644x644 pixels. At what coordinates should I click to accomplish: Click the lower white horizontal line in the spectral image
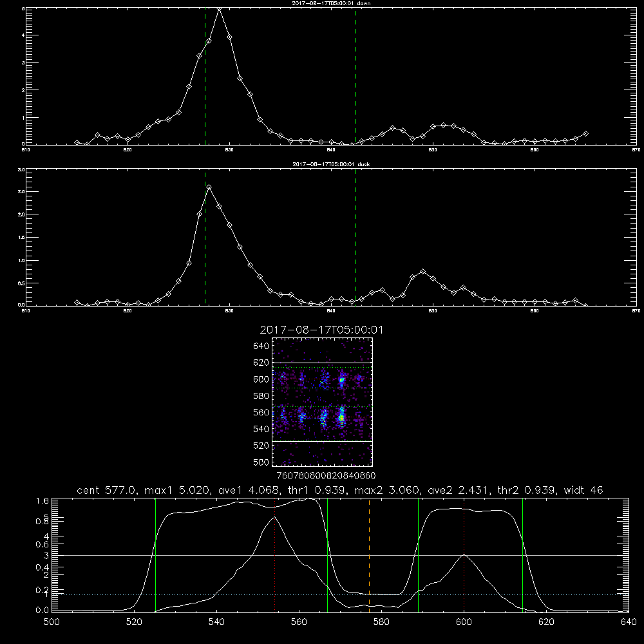pyautogui.click(x=323, y=441)
